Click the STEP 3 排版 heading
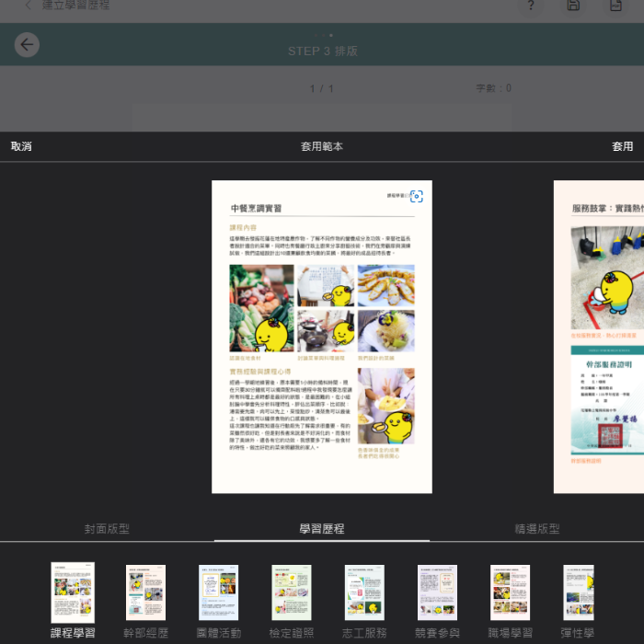Viewport: 644px width, 644px height. pos(323,52)
